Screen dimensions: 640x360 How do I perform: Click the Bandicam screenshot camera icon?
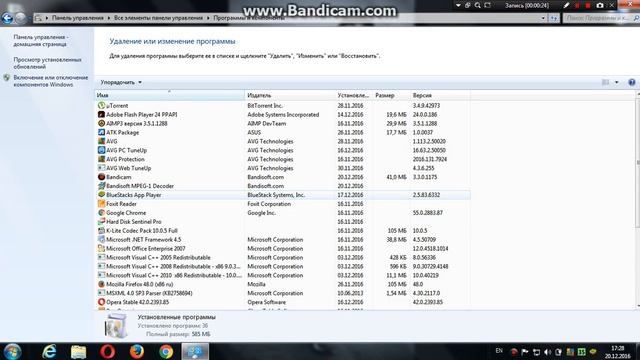pyautogui.click(x=600, y=5)
